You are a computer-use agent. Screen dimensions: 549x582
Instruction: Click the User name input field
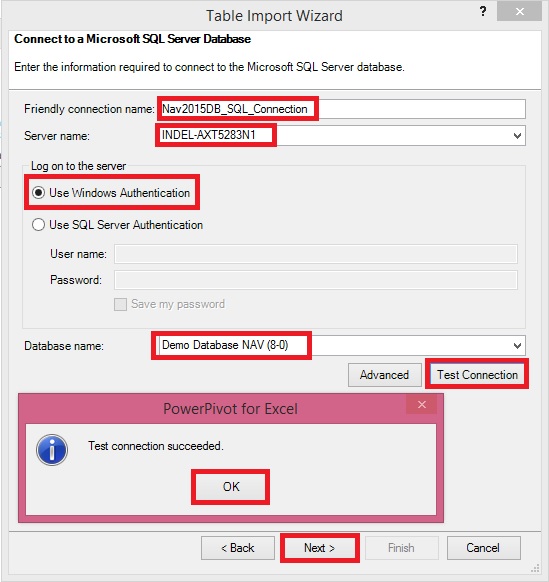point(316,254)
